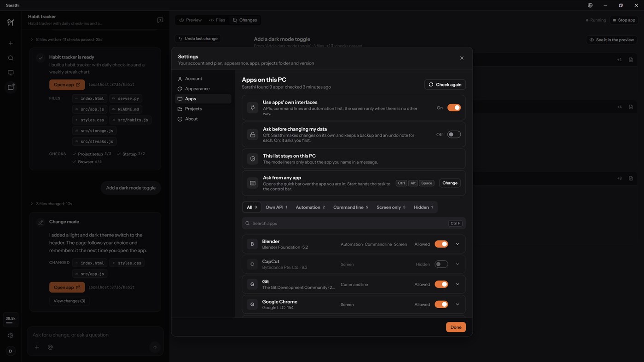The height and width of the screenshot is (362, 644).
Task: Disable Google Chrome's Allowed toggle
Action: (441, 305)
